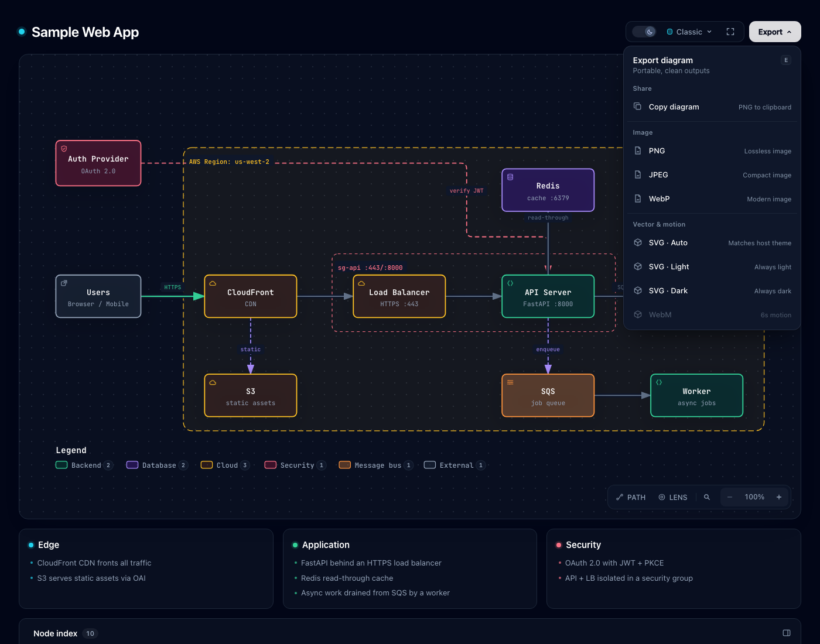Viewport: 820px width, 644px height.
Task: Click the zoom in plus icon
Action: coord(779,497)
